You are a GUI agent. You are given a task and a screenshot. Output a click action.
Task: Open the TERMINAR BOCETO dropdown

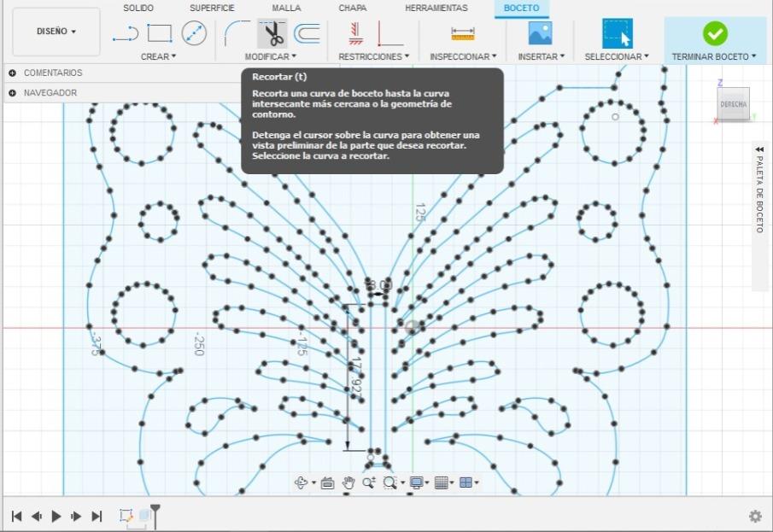pyautogui.click(x=714, y=56)
